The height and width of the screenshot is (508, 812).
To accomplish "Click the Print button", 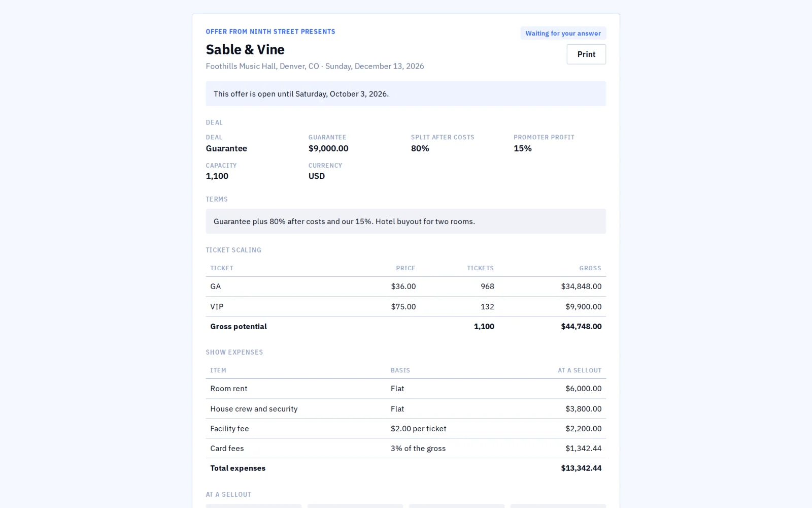I will (586, 54).
